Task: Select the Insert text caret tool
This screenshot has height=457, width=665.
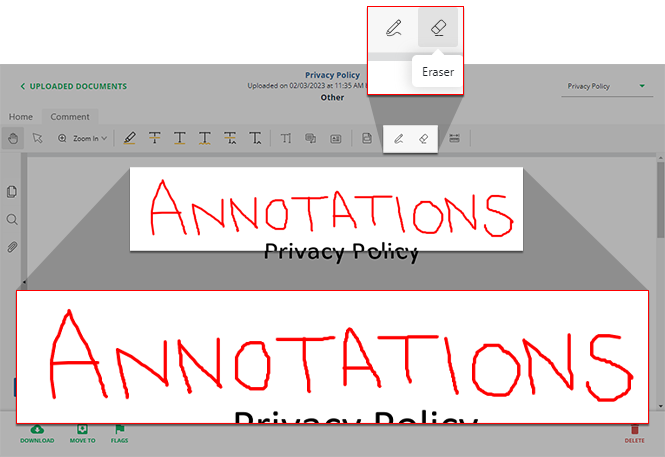Action: [x=255, y=138]
